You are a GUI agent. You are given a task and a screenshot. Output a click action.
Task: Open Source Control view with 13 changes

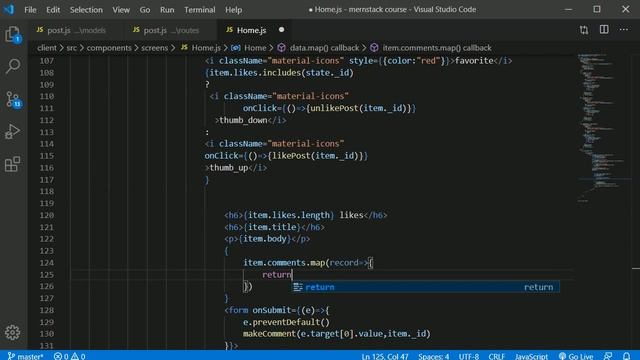13,99
